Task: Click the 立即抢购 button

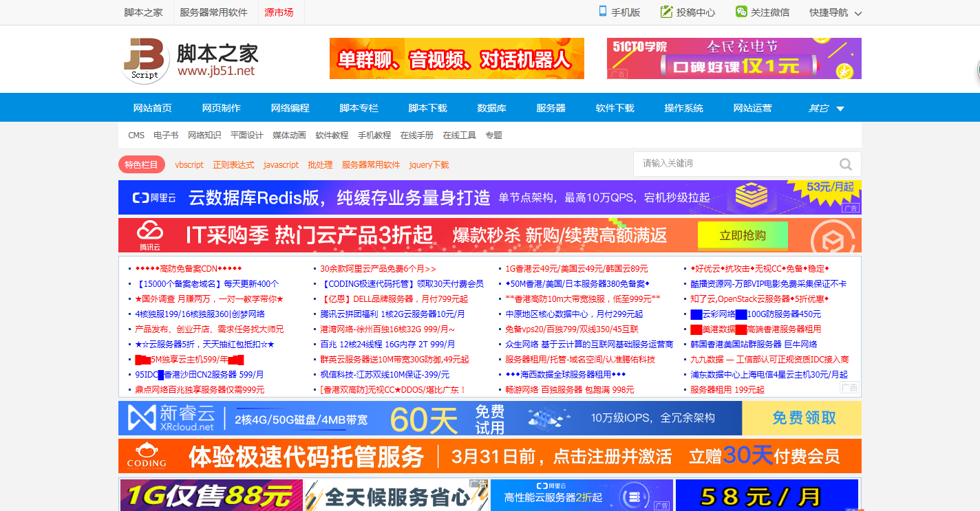Action: click(743, 235)
